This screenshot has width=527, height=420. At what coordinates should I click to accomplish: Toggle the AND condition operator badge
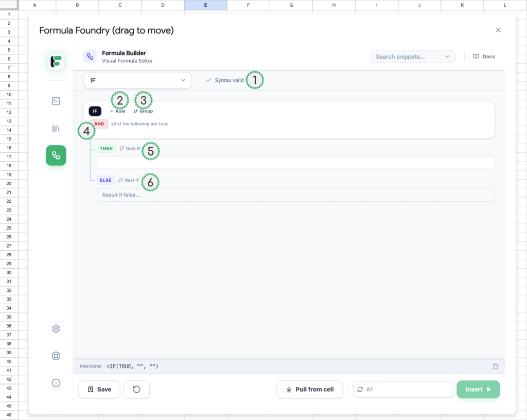tap(99, 124)
